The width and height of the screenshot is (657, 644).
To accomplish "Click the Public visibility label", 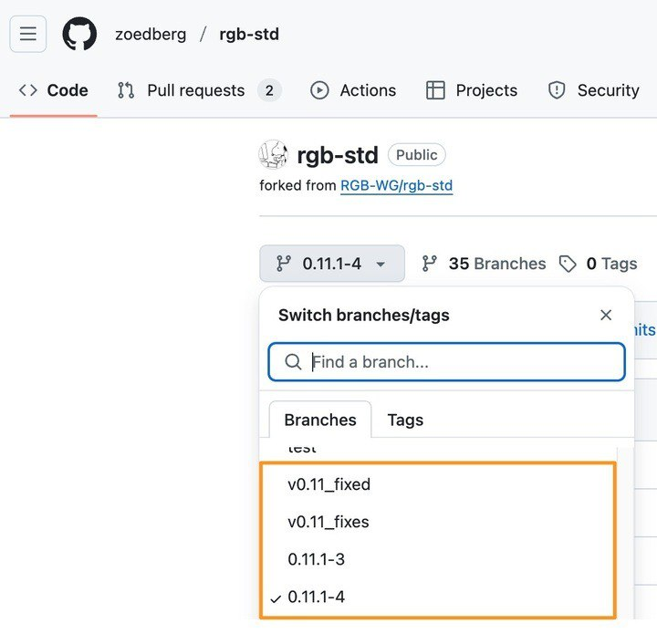I will pyautogui.click(x=416, y=155).
